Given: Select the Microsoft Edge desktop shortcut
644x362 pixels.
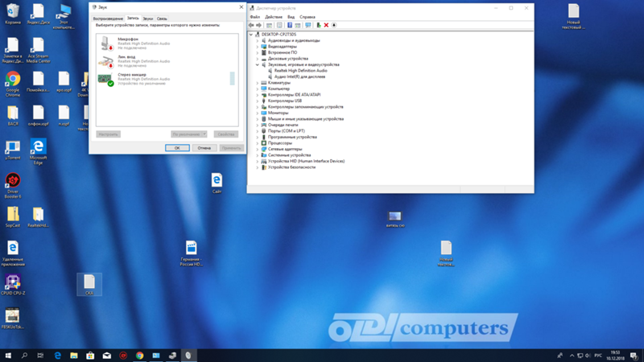Looking at the screenshot, I should (38, 152).
